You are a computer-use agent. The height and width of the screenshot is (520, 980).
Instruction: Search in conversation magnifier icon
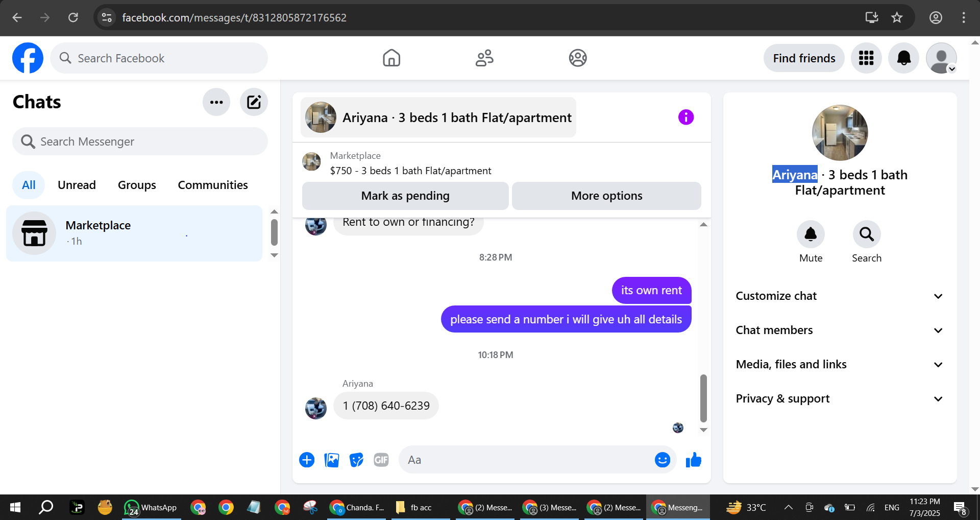tap(866, 234)
